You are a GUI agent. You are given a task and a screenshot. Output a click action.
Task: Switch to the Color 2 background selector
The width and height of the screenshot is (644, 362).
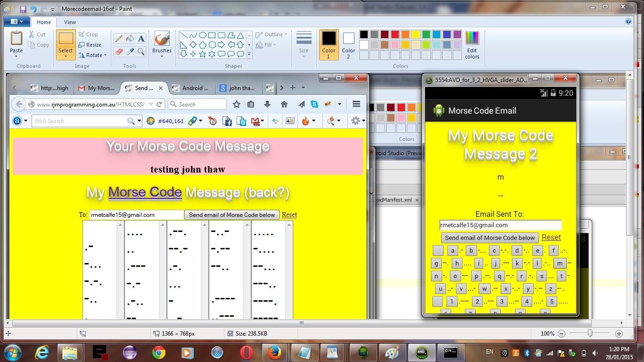[348, 45]
